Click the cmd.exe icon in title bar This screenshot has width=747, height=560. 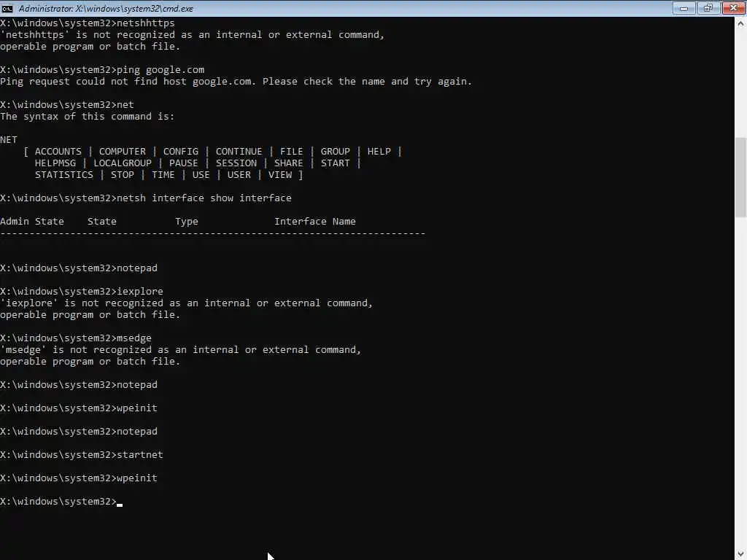(7, 8)
